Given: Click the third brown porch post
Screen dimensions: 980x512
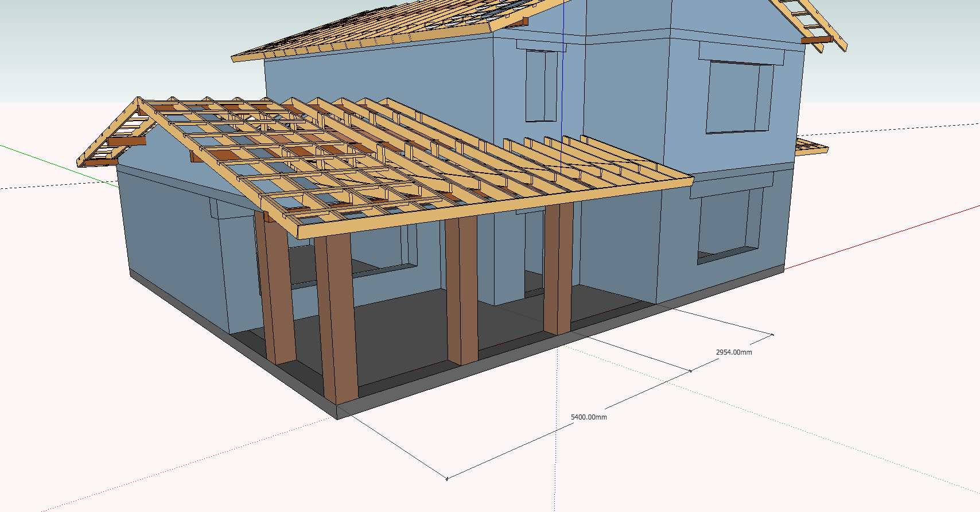Looking at the screenshot, I should coord(462,290).
